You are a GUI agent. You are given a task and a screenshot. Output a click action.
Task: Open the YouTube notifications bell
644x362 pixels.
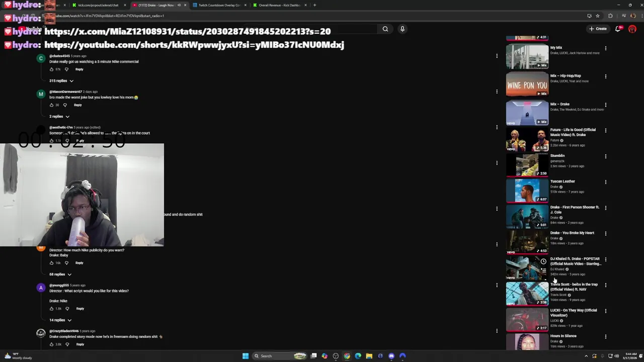point(618,29)
